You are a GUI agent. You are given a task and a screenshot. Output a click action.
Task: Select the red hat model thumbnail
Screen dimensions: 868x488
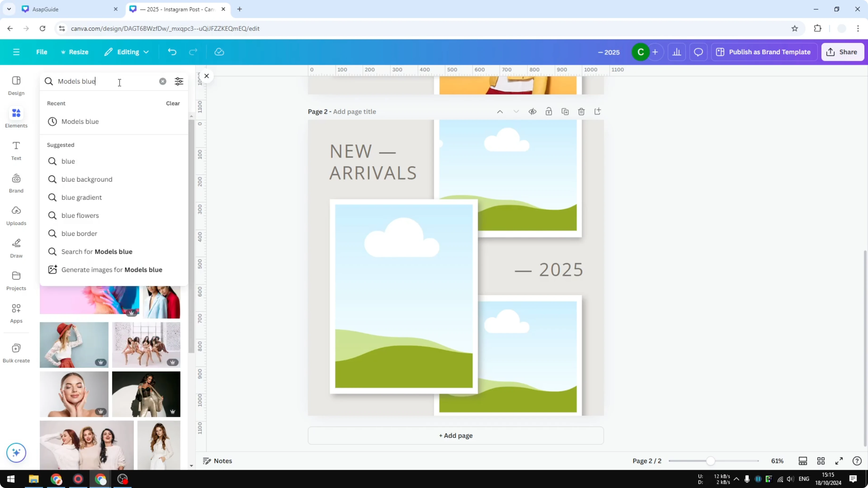click(x=74, y=344)
